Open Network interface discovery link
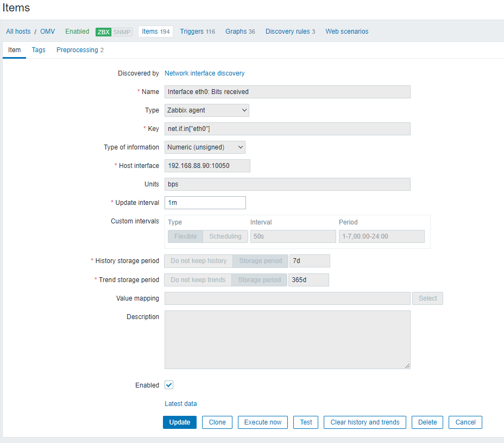The image size is (504, 443). point(204,73)
